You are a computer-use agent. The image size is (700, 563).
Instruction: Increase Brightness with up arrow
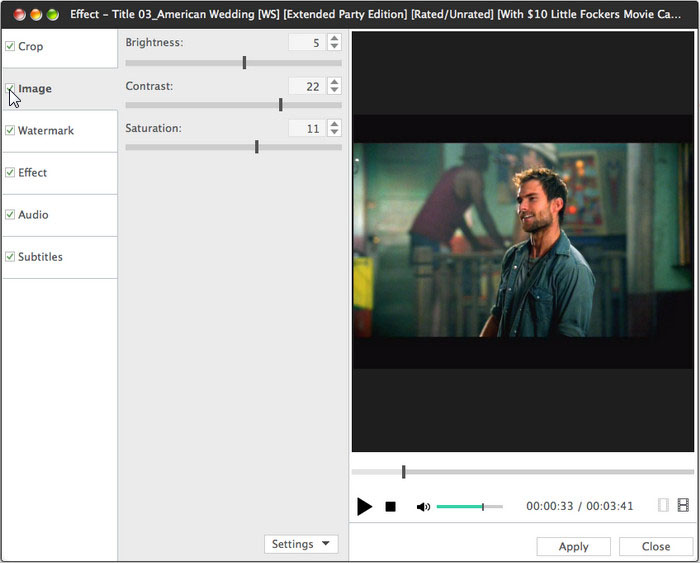(x=334, y=38)
